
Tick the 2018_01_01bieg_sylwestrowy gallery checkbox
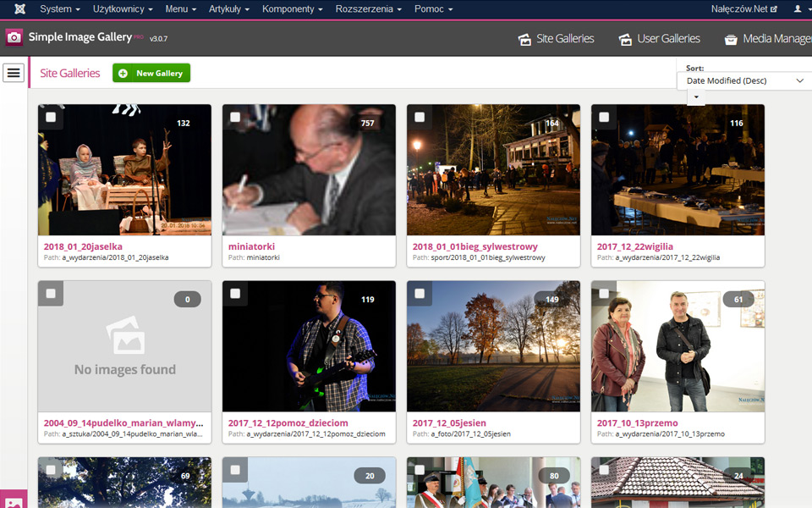[x=420, y=117]
